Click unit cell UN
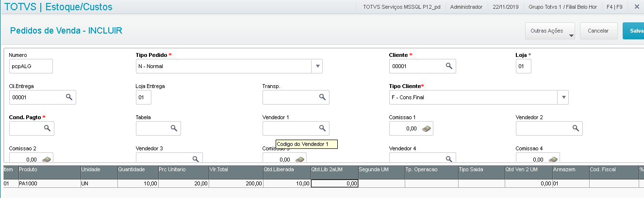This screenshot has height=198, width=644. pyautogui.click(x=99, y=183)
